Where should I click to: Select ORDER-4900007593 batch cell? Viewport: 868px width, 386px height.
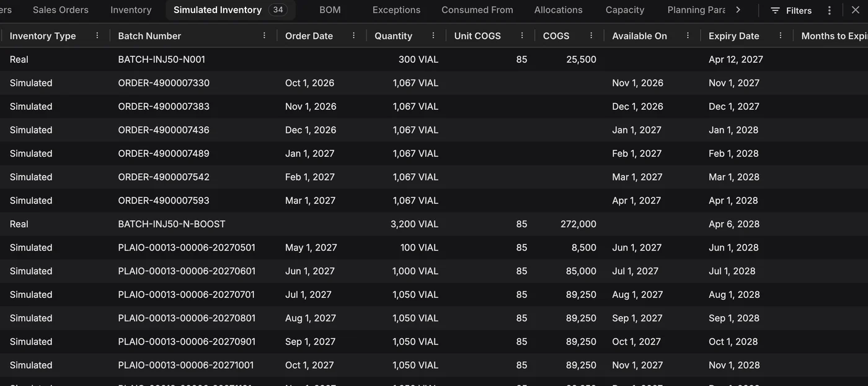[164, 201]
